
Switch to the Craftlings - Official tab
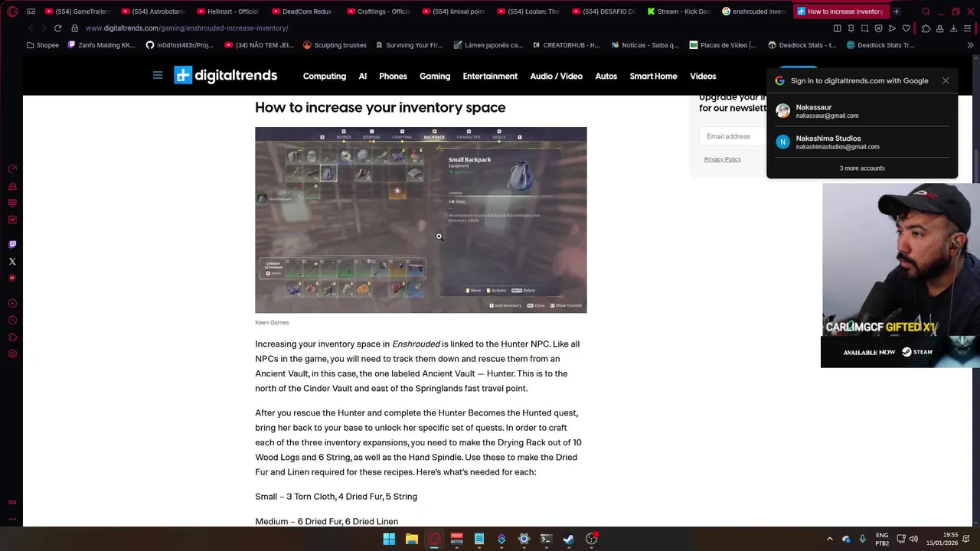[377, 11]
